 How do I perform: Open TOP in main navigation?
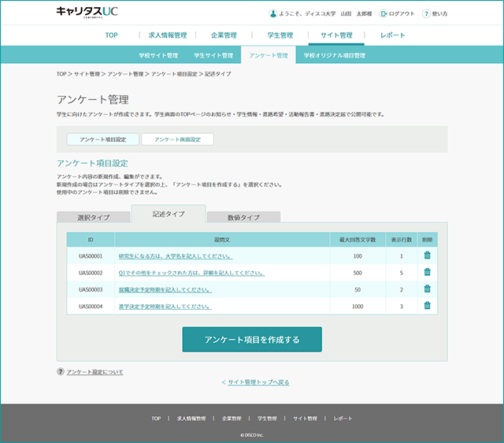tap(112, 35)
